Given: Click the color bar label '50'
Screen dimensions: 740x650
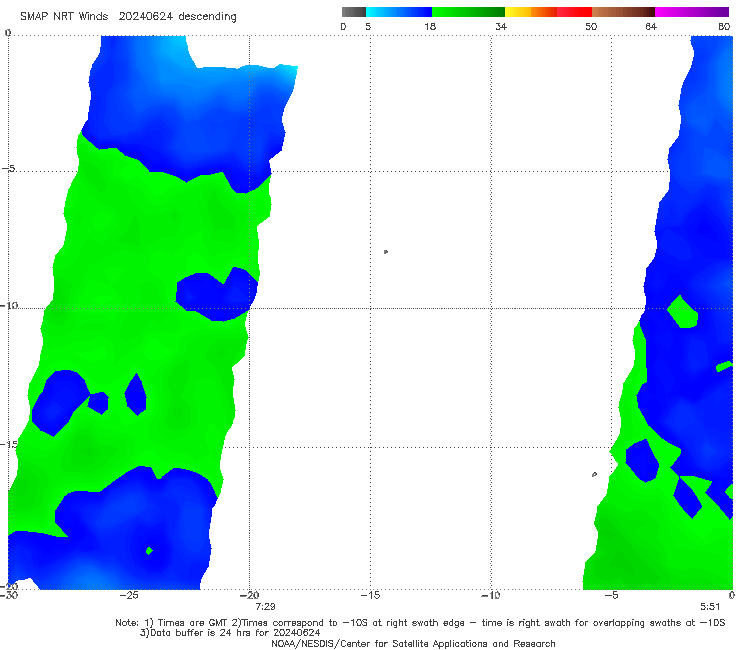Looking at the screenshot, I should [x=591, y=26].
